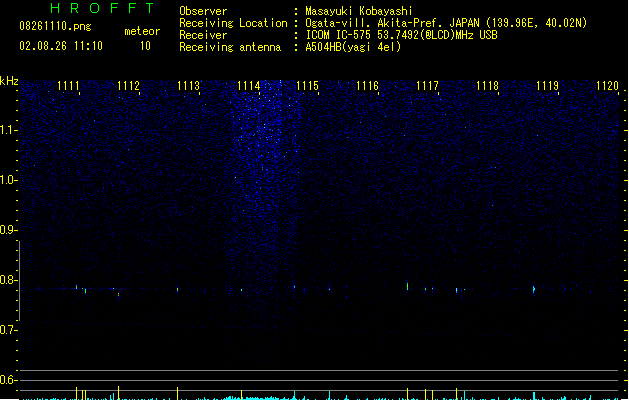
Task: Click the 1120 time axis label
Action: [607, 86]
